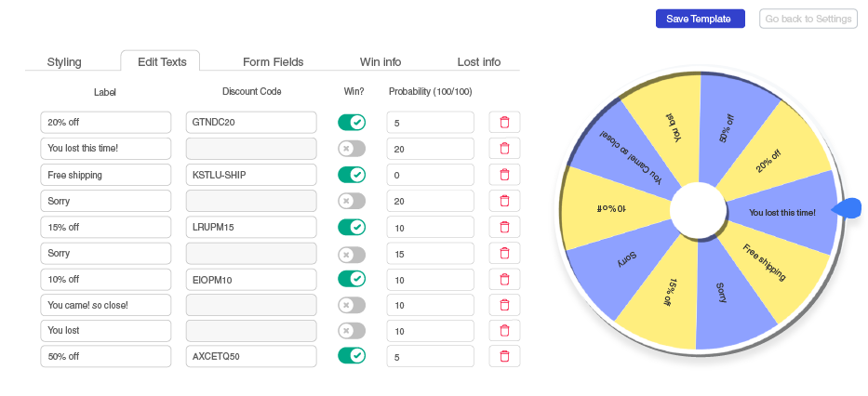Delete the 10% off row
868x396 pixels.
pyautogui.click(x=504, y=279)
